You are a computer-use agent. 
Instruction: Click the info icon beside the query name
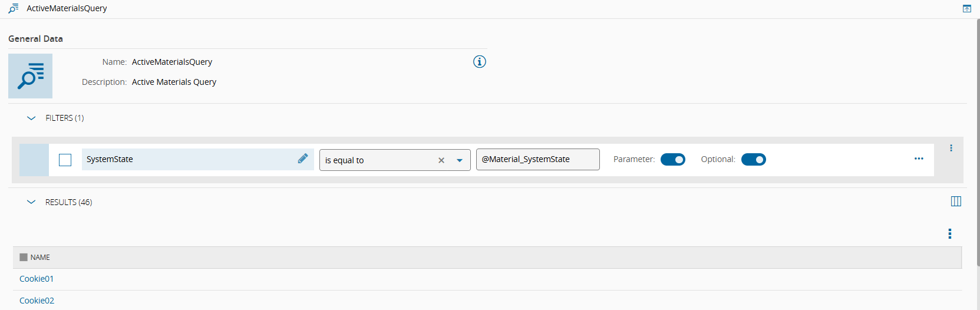[x=480, y=62]
